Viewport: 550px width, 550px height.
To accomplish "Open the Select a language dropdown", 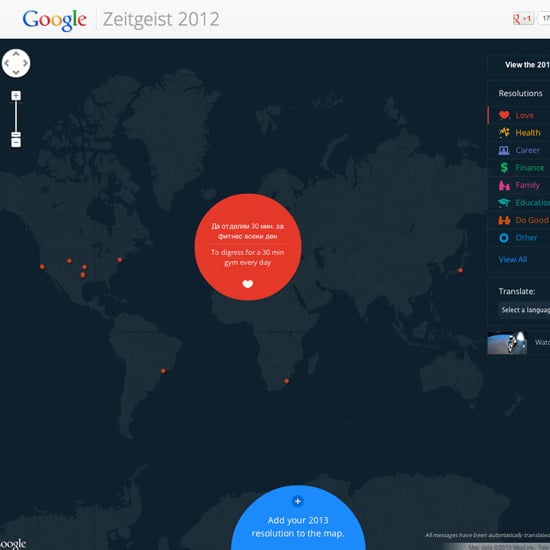I will [x=524, y=310].
